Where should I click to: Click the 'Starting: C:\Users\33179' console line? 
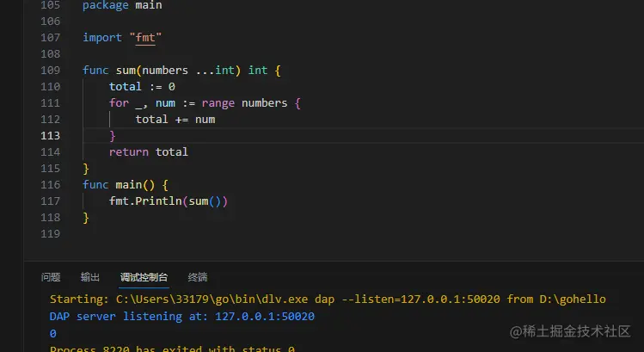[x=328, y=299]
